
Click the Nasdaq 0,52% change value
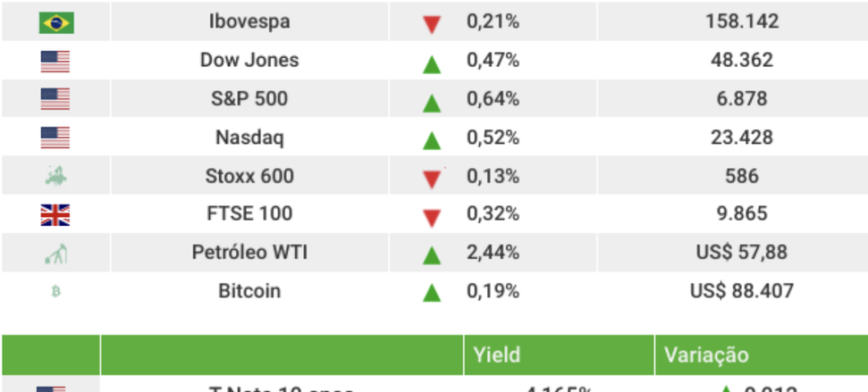pos(493,138)
